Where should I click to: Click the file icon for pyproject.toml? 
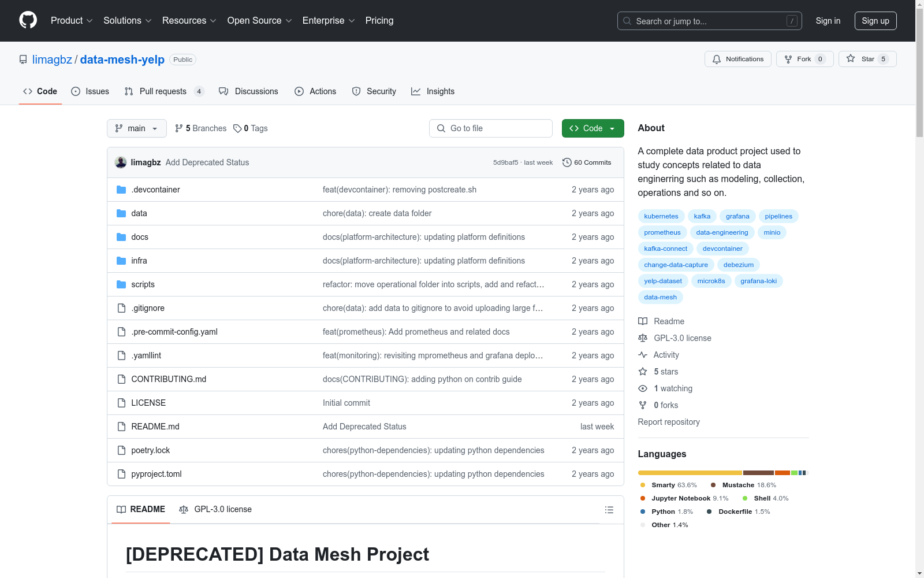(121, 474)
